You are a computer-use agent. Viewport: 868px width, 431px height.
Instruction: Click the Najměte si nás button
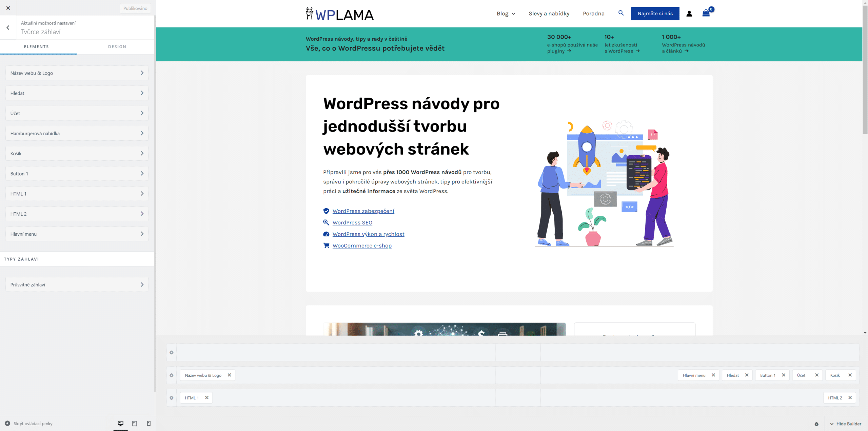[655, 14]
